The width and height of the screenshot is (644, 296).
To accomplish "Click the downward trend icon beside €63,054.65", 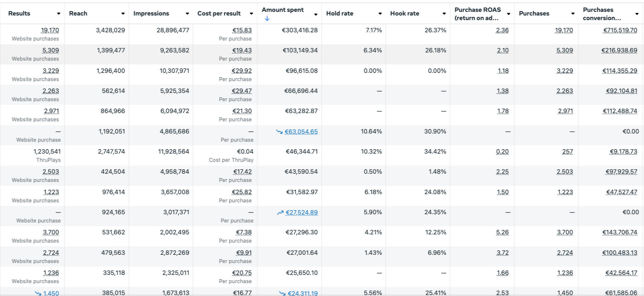I will (x=279, y=132).
